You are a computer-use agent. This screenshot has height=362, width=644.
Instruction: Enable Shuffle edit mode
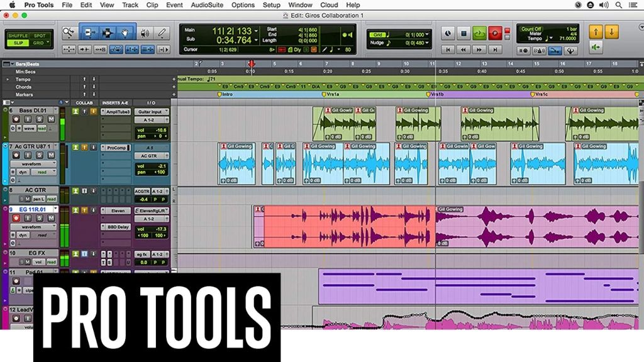18,36
